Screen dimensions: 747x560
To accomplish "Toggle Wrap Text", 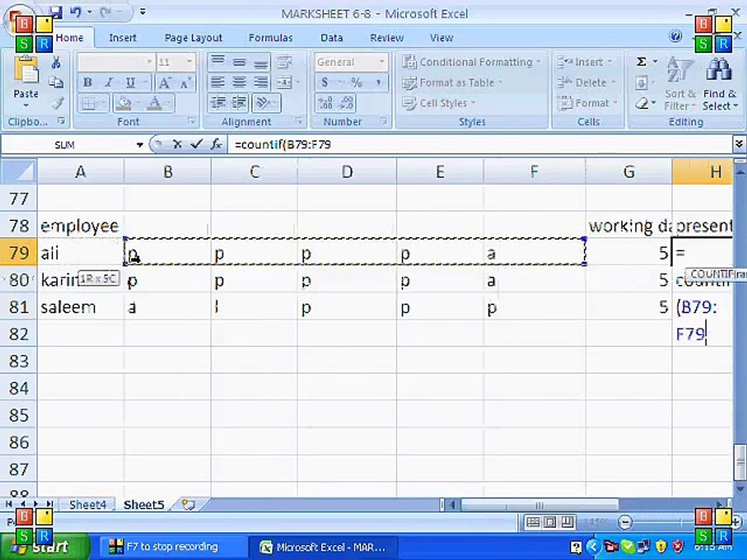I will (285, 62).
